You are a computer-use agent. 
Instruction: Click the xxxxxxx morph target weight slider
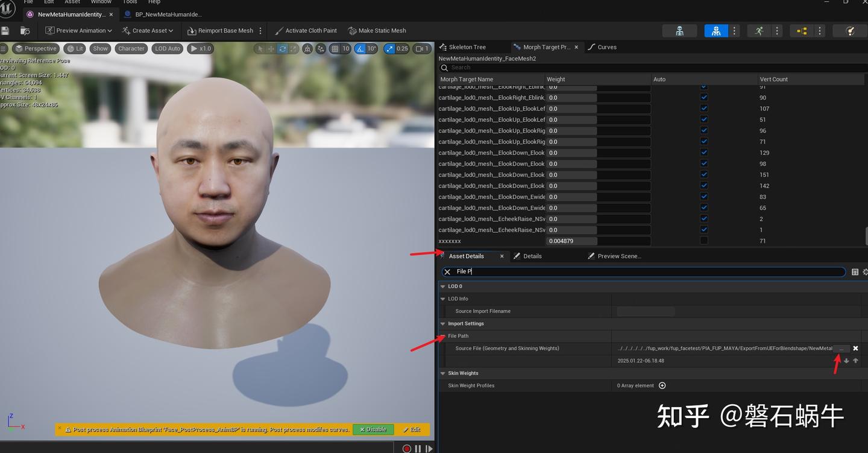click(571, 241)
